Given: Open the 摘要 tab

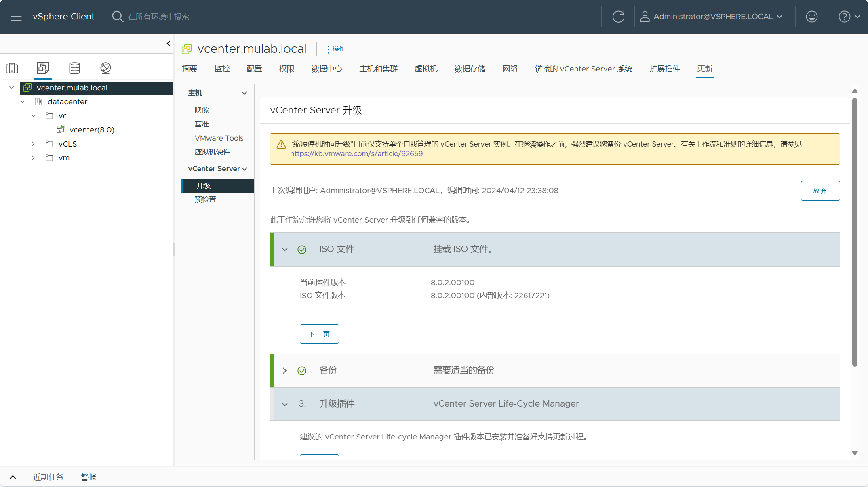Looking at the screenshot, I should (x=190, y=69).
